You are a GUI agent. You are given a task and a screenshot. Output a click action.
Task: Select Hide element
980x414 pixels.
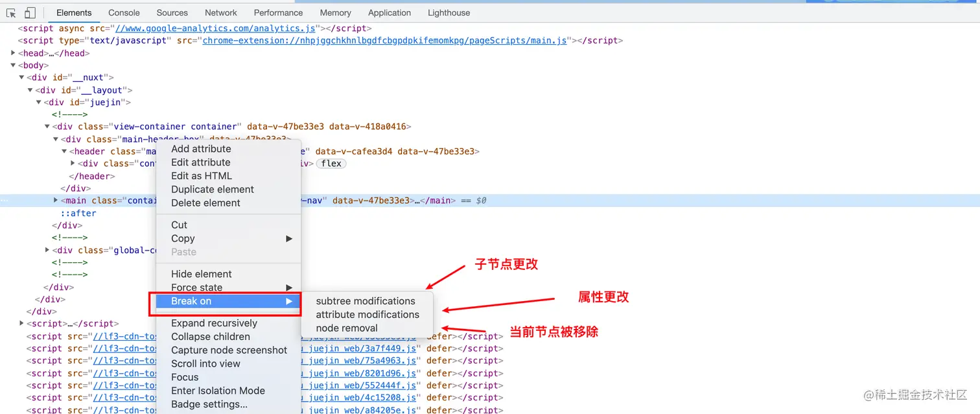(x=202, y=274)
